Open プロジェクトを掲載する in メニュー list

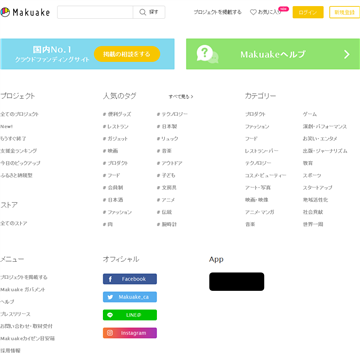(x=24, y=277)
